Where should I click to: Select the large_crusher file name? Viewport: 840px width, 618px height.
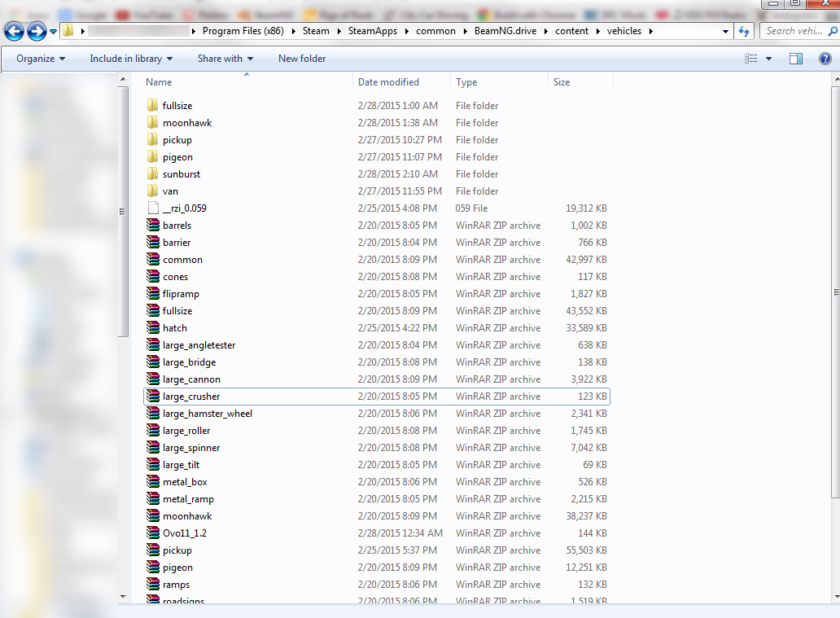pos(191,397)
